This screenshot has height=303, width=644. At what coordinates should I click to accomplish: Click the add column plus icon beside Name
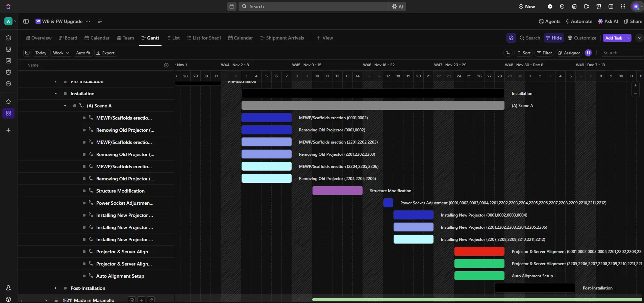point(166,65)
